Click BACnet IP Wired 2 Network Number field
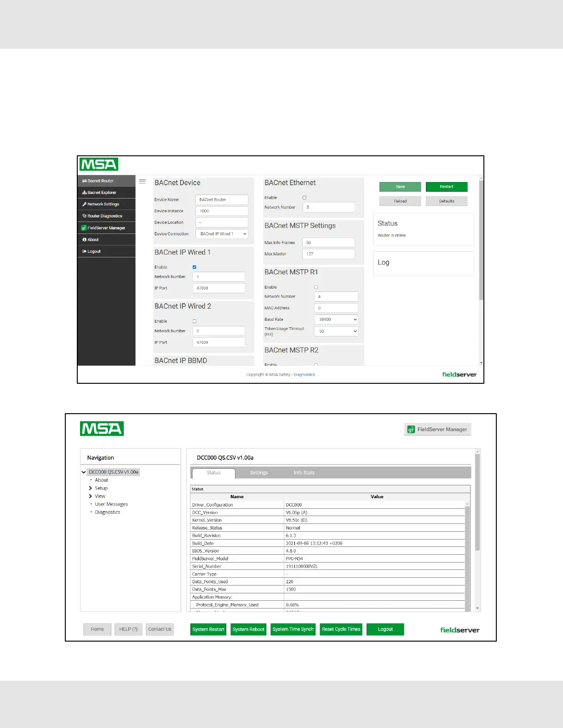The image size is (563, 728). point(218,331)
